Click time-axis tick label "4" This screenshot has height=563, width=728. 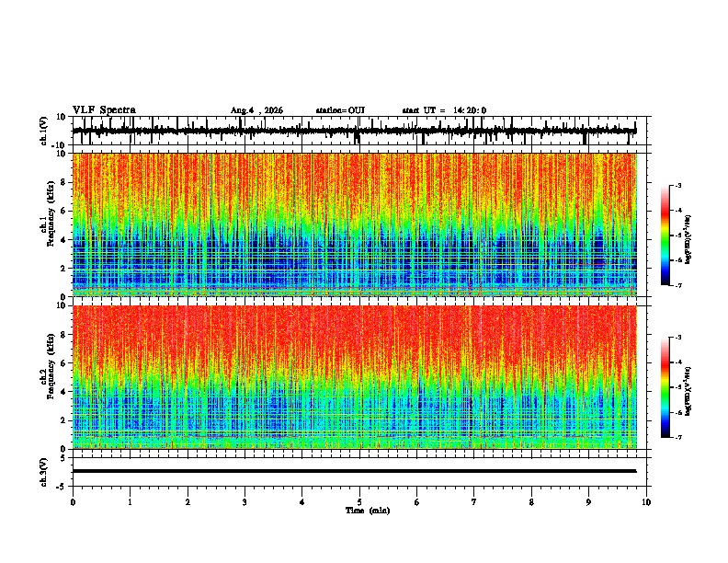pyautogui.click(x=302, y=502)
